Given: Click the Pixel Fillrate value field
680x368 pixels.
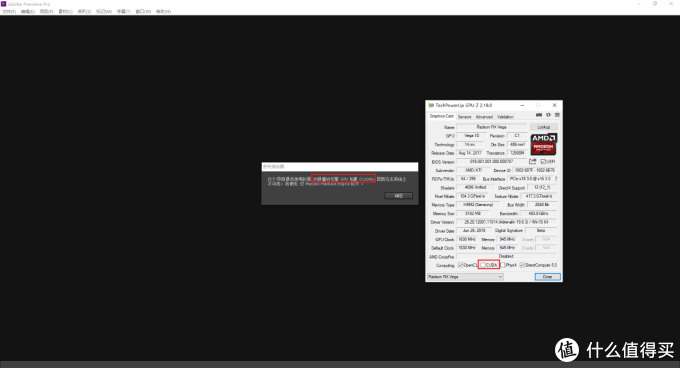Looking at the screenshot, I should (x=472, y=196).
